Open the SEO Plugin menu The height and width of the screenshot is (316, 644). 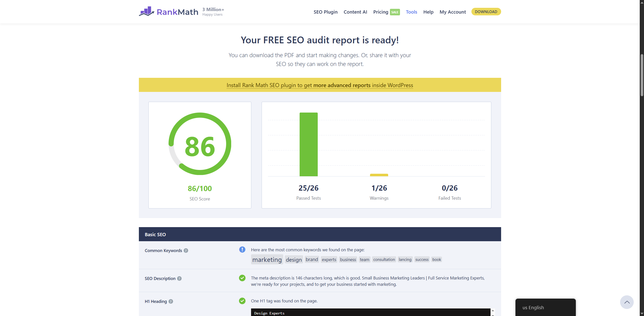(325, 12)
